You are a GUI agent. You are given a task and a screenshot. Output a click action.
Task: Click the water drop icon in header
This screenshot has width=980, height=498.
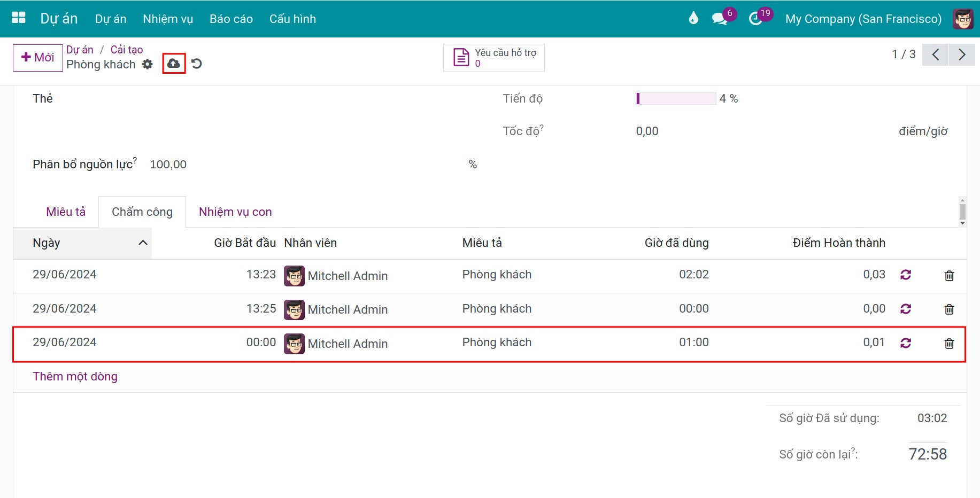pos(693,18)
